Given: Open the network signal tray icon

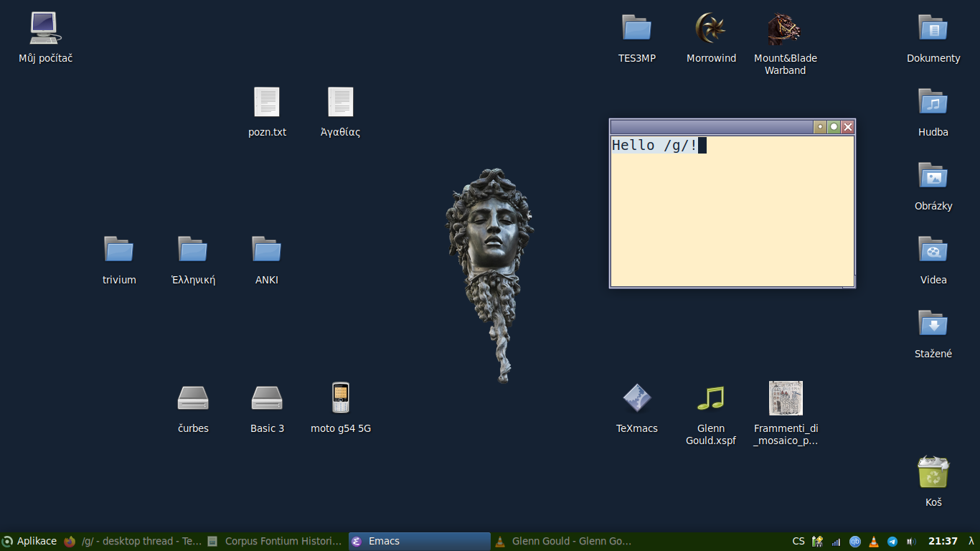Looking at the screenshot, I should pyautogui.click(x=836, y=542).
